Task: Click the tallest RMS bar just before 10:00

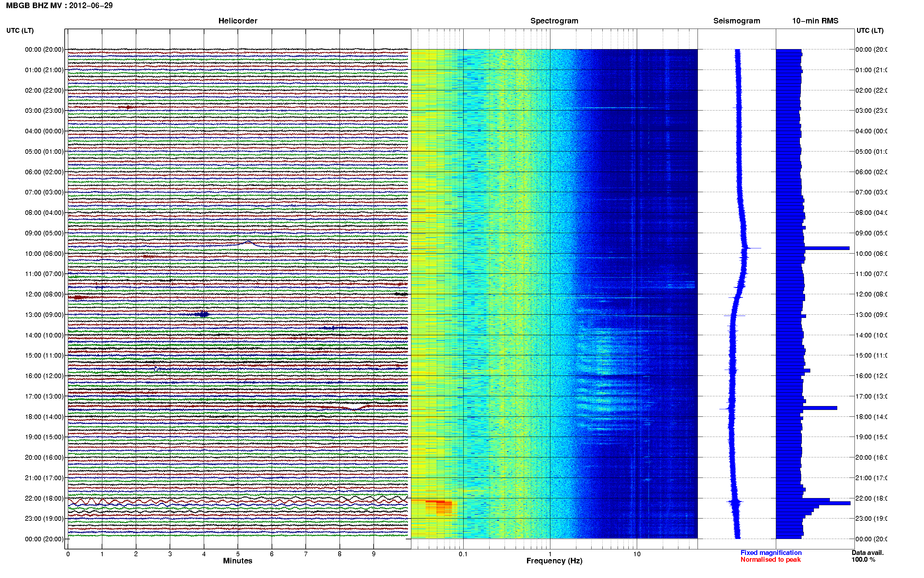Action: (813, 248)
